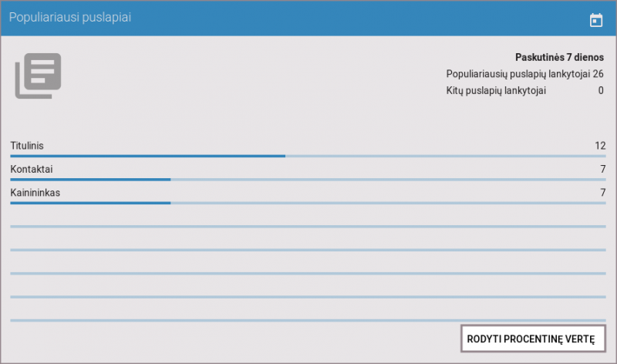This screenshot has width=617, height=364.
Task: Click the Titulinis visitor count 12
Action: tap(600, 146)
